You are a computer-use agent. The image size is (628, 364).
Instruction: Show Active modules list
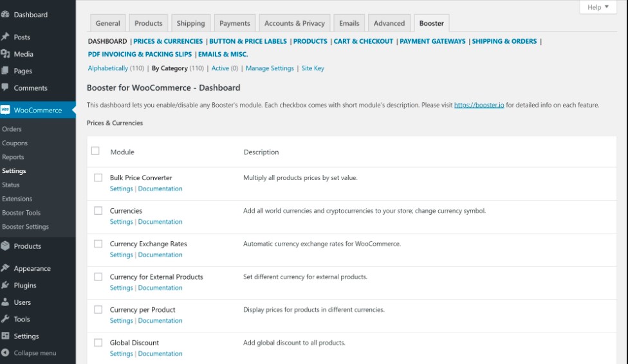(220, 68)
